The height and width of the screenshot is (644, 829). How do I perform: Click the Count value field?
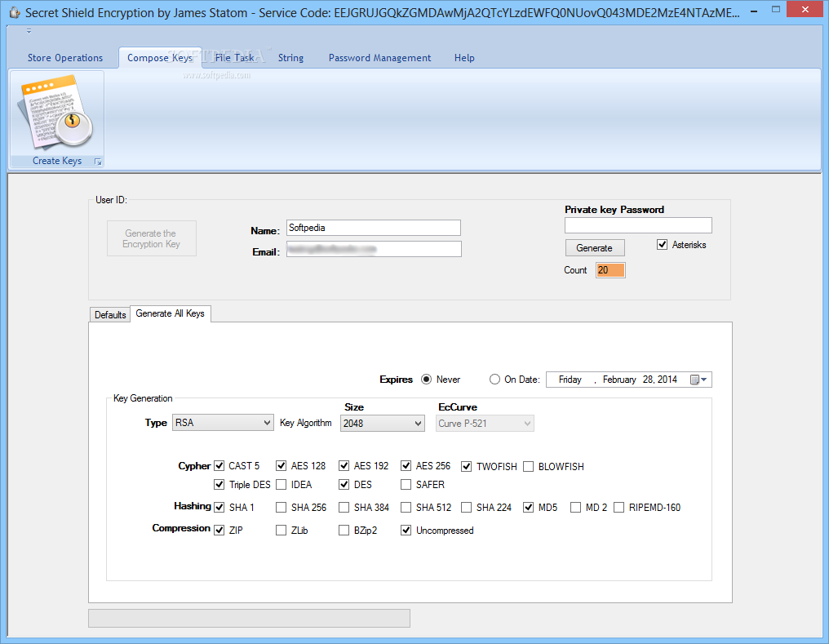610,270
